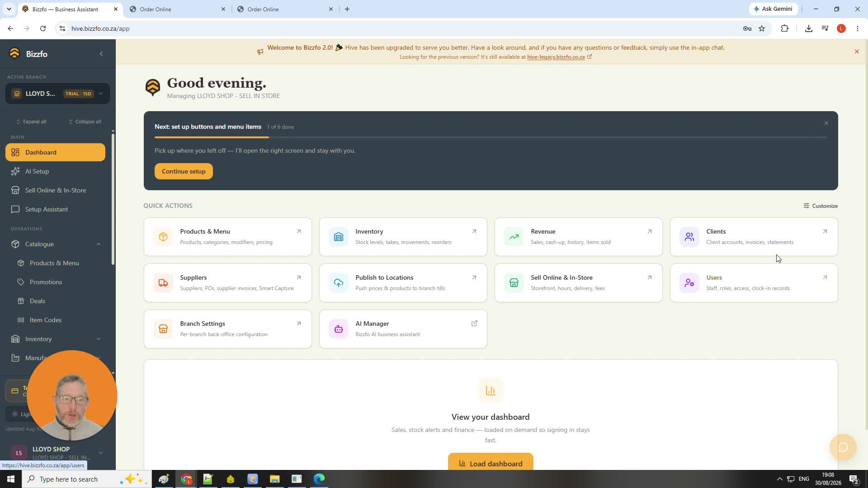
Task: Collapse the Catalogue section
Action: pyautogui.click(x=99, y=244)
